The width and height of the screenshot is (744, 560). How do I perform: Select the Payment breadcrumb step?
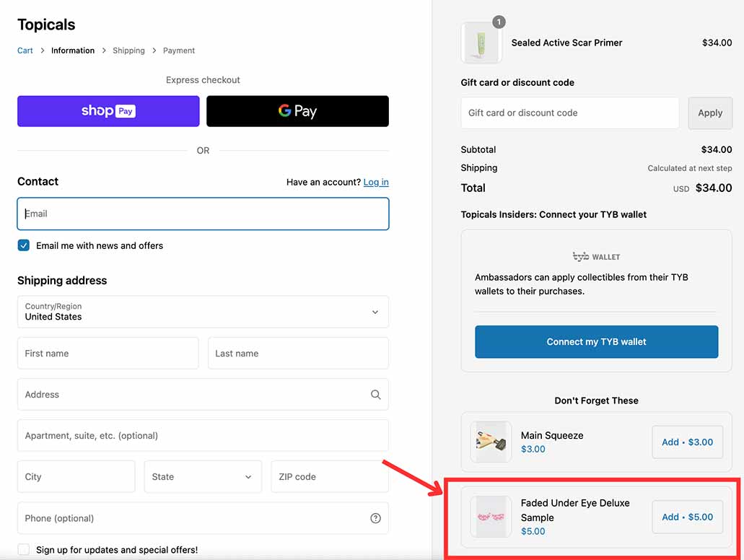(179, 51)
